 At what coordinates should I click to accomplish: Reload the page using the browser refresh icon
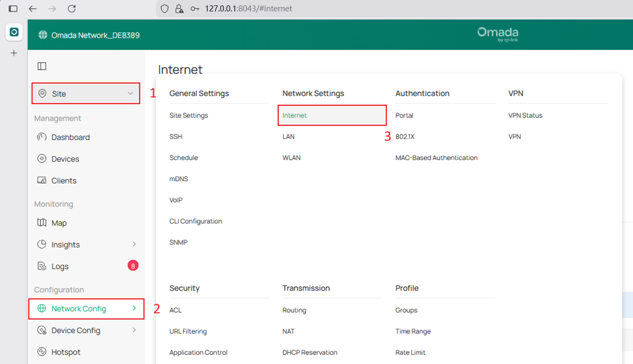pos(72,9)
